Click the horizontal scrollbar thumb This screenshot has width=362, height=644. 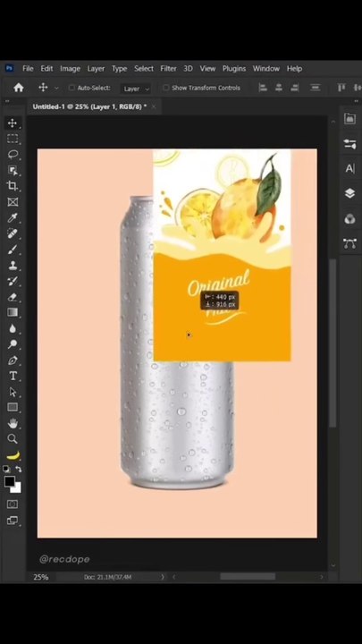click(x=248, y=577)
